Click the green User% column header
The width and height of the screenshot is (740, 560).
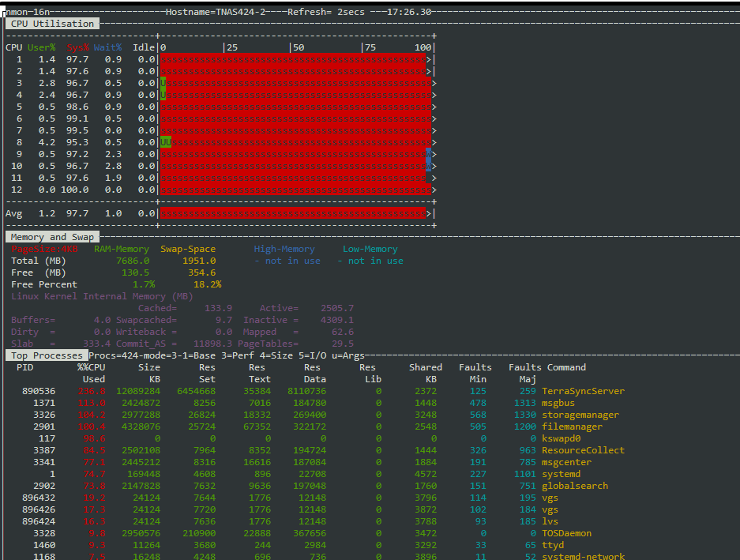[42, 47]
